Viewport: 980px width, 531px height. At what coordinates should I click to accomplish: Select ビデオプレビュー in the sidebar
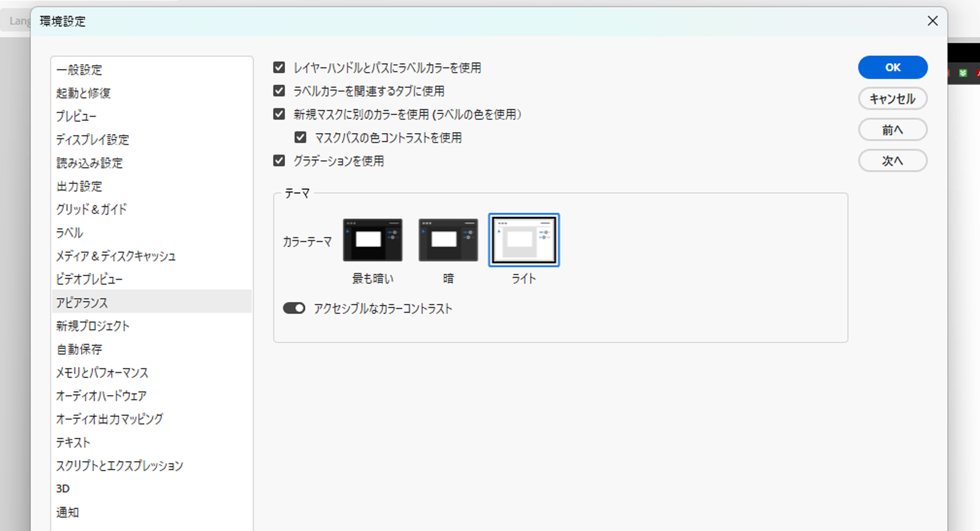pos(152,279)
